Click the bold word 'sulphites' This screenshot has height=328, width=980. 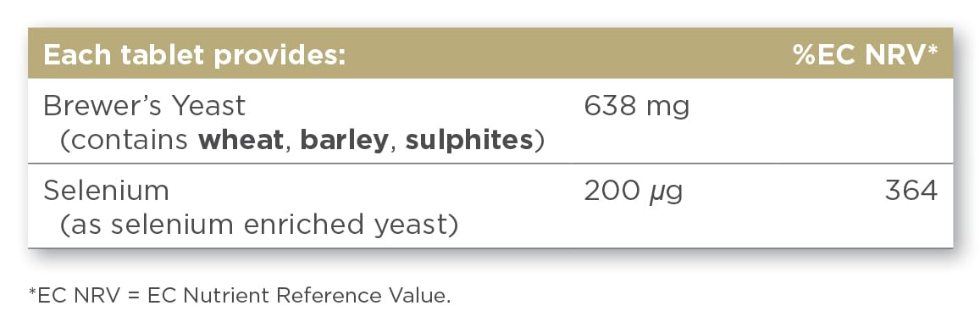click(469, 142)
